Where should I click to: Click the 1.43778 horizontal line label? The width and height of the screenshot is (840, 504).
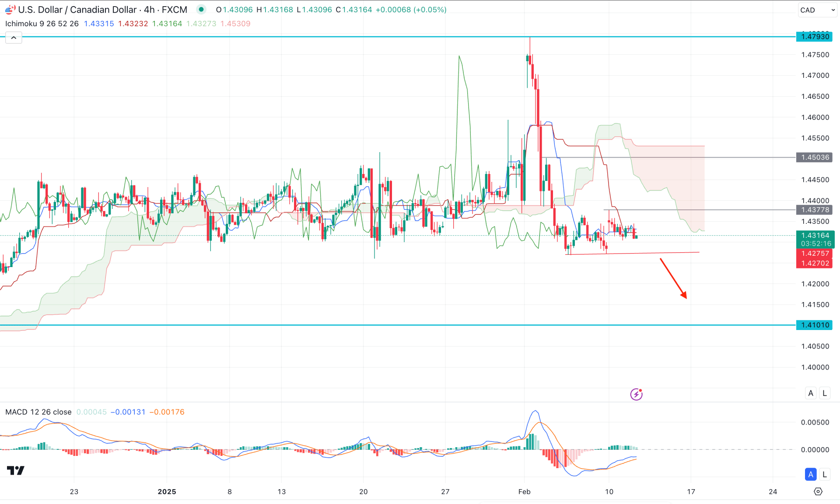point(814,210)
